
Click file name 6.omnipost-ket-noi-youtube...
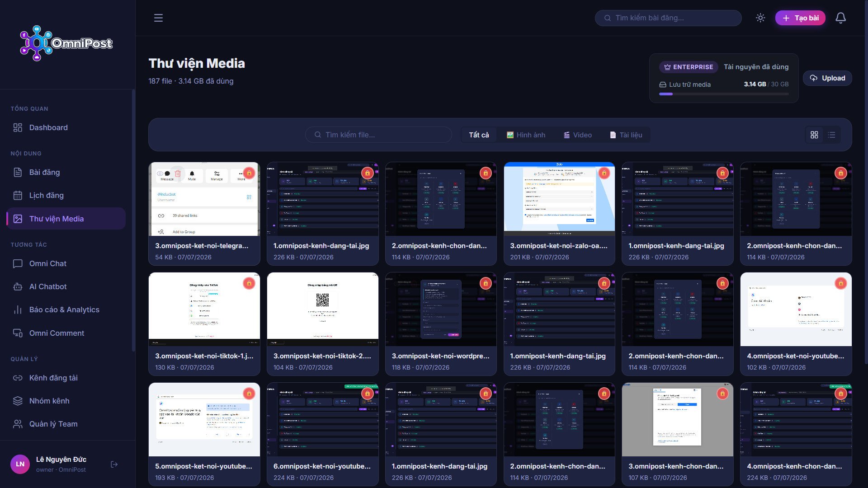point(322,466)
